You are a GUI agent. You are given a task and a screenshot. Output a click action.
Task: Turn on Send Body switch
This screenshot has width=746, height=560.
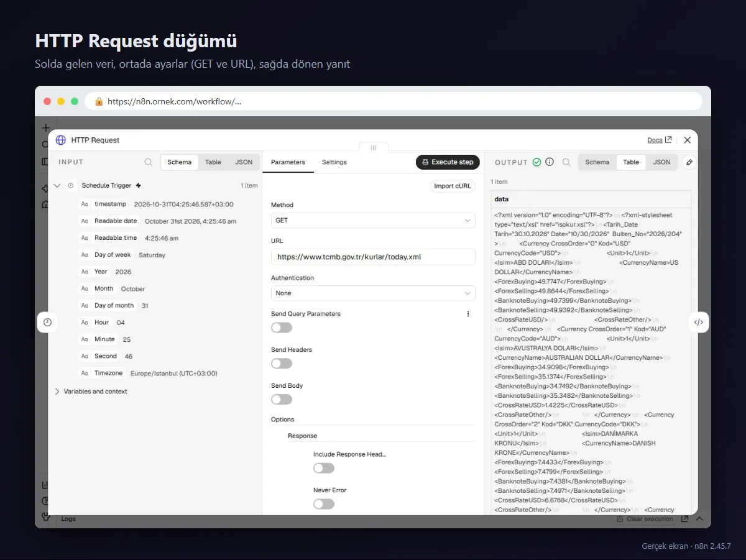282,400
